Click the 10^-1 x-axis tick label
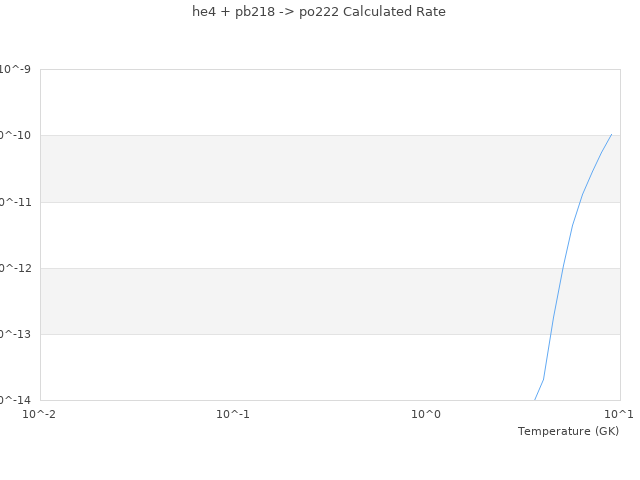Image resolution: width=640 pixels, height=480 pixels. (232, 413)
